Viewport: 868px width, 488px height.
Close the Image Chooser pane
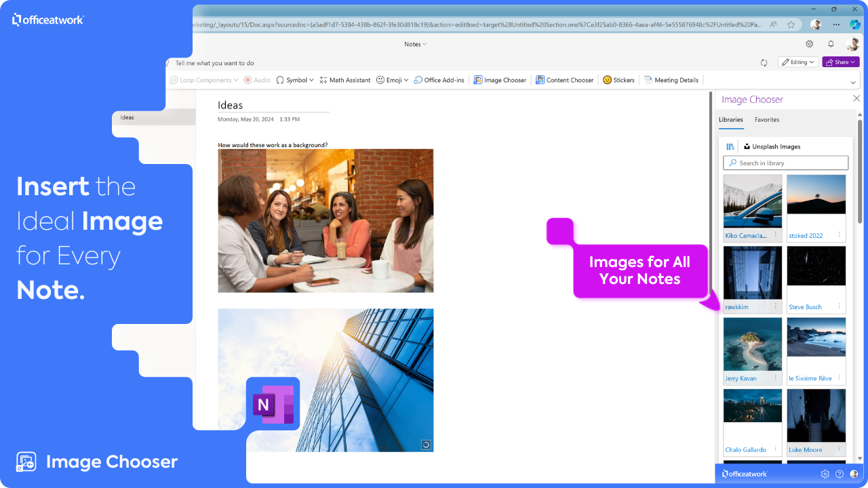pos(856,99)
